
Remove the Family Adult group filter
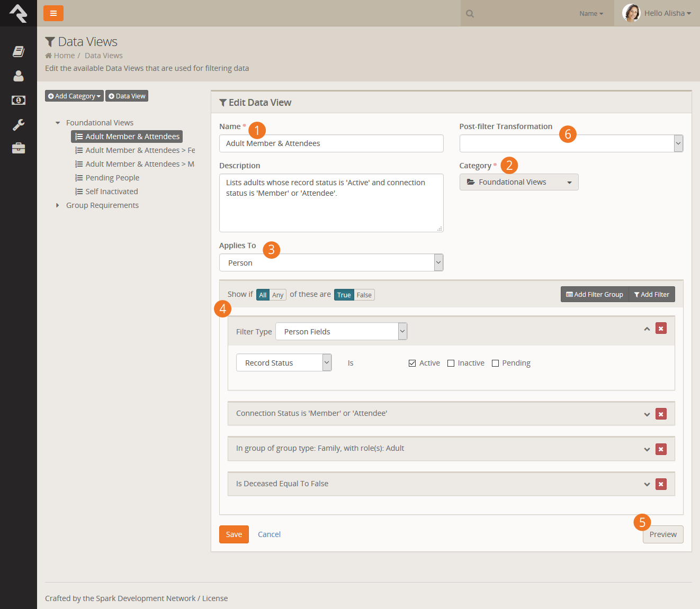pos(661,449)
